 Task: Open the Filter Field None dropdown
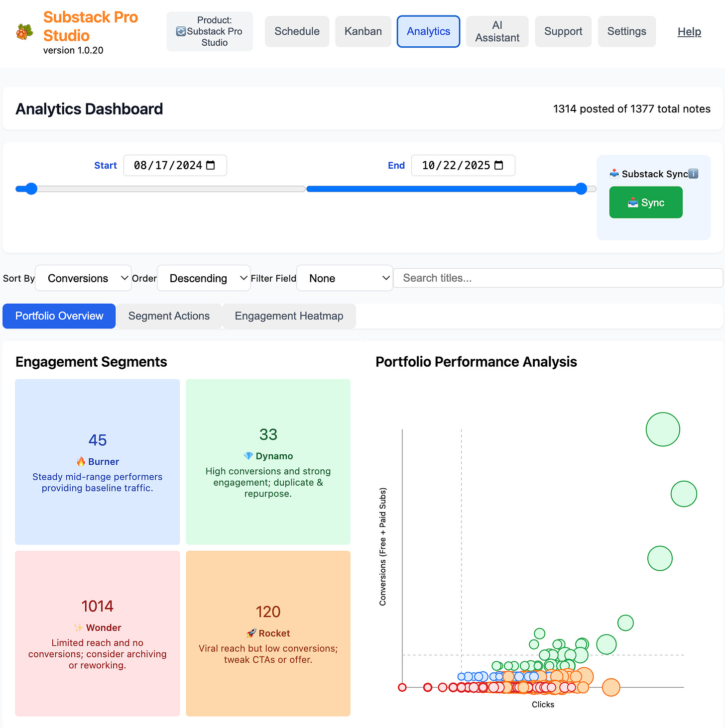(345, 278)
